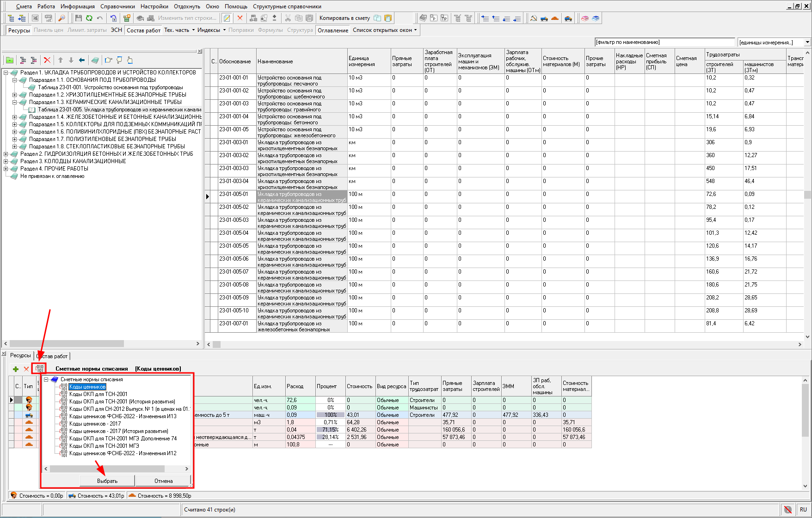Click the 'Отмена' button
This screenshot has height=518, width=812.
pos(163,481)
